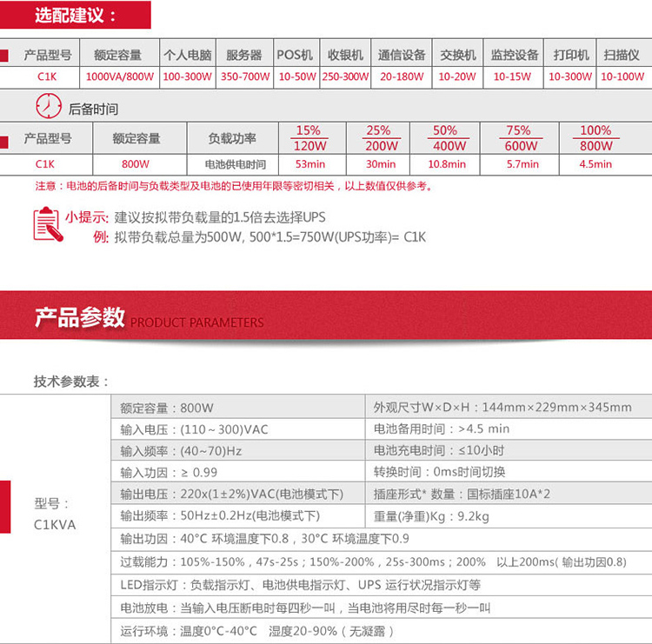The image size is (652, 644).
Task: Select the 20-180W communication equipment value
Action: [402, 76]
